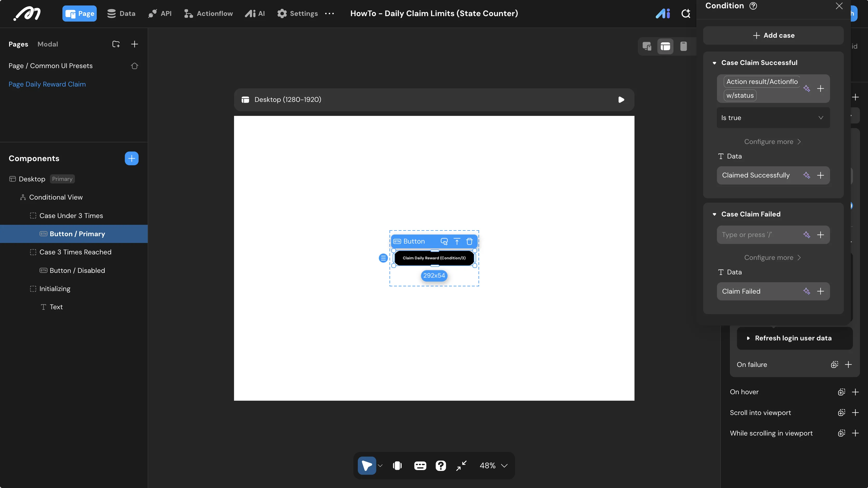Image resolution: width=868 pixels, height=488 pixels.
Task: Select parent using the up arrow on Button toolbar
Action: [457, 241]
